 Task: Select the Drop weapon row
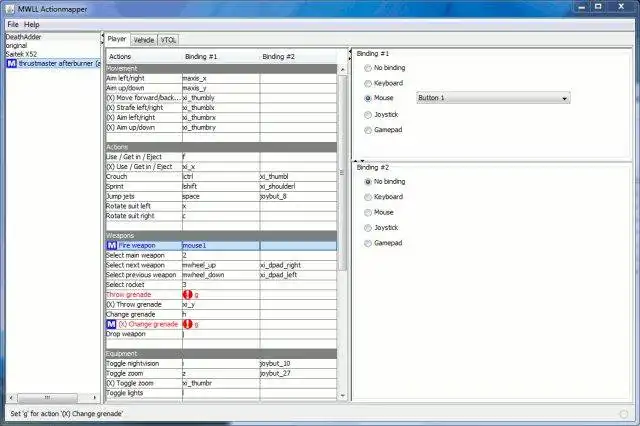pyautogui.click(x=221, y=334)
